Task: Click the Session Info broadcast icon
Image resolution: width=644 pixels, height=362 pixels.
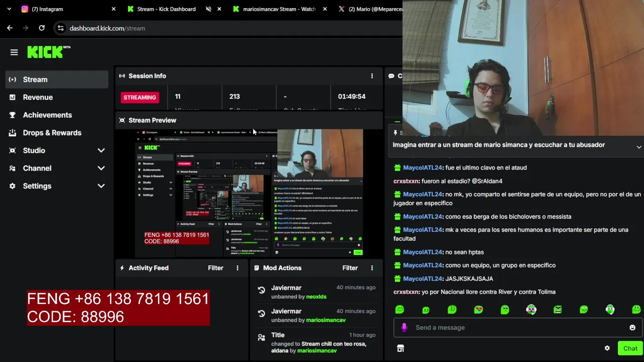Action: tap(122, 76)
